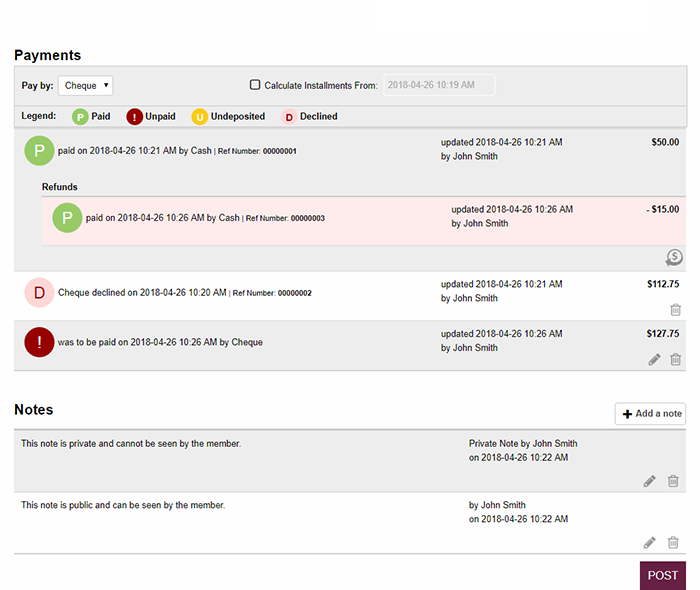Delete the unpaid $127.75 payment
This screenshot has height=590, width=700.
[675, 359]
